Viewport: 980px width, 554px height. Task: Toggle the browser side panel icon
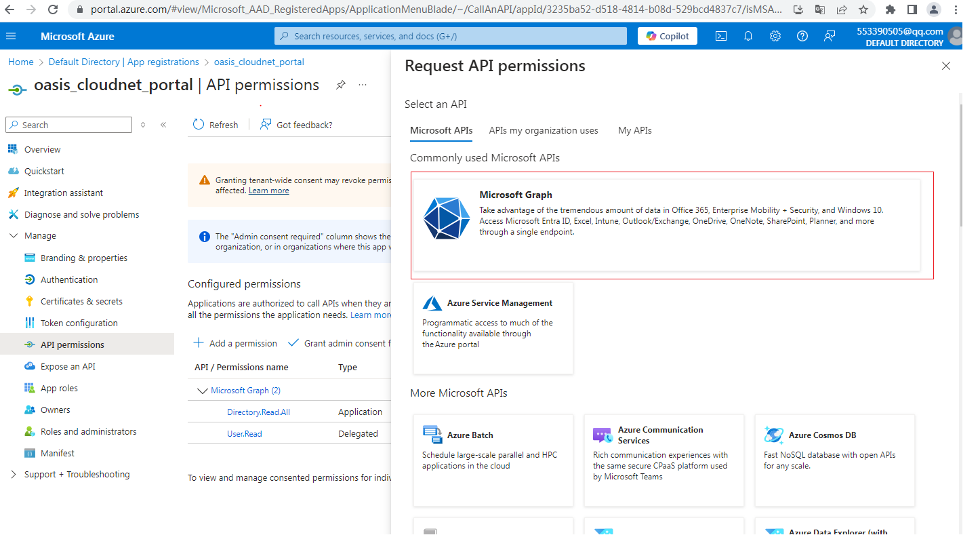click(x=912, y=9)
